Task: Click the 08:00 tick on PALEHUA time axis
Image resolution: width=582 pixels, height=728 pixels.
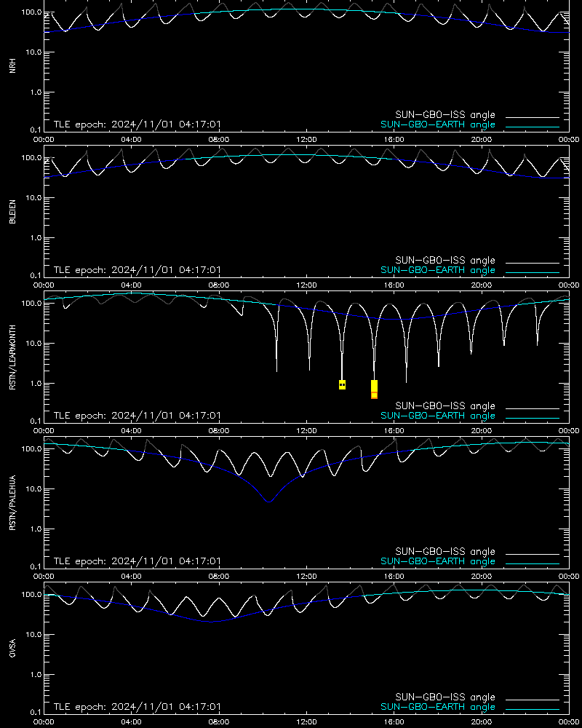Action: [218, 576]
